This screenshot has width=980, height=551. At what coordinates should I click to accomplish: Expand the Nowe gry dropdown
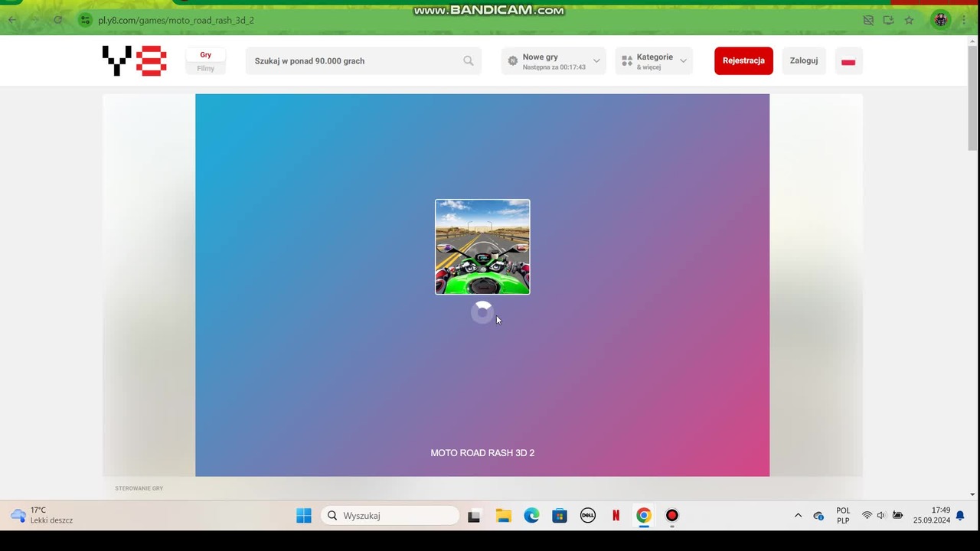pos(554,61)
